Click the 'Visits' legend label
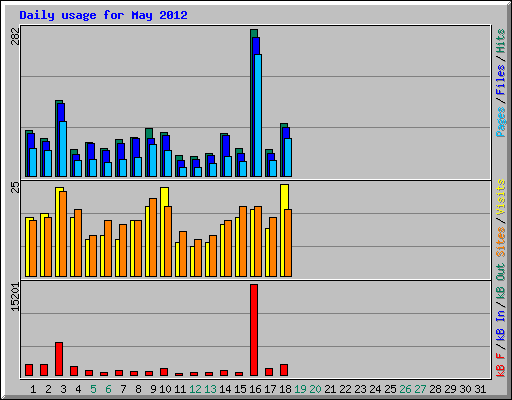This screenshot has height=400, width=512. [x=500, y=198]
